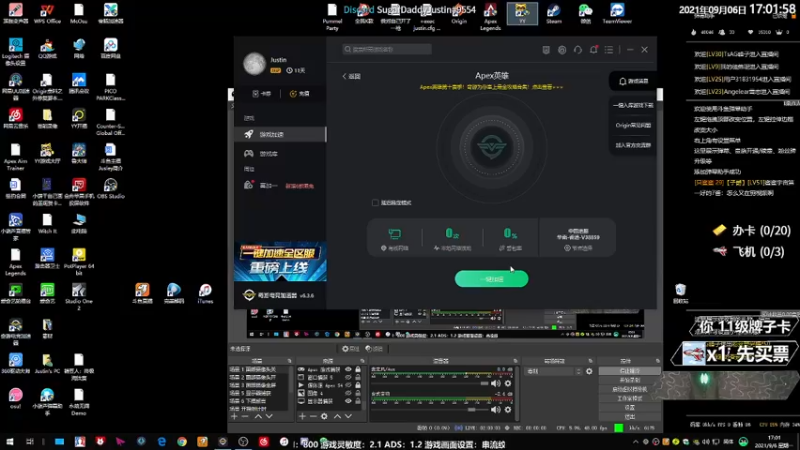Screen dimensions: 800x450
Task: Show hidden system tray icons
Action: click(x=636, y=442)
